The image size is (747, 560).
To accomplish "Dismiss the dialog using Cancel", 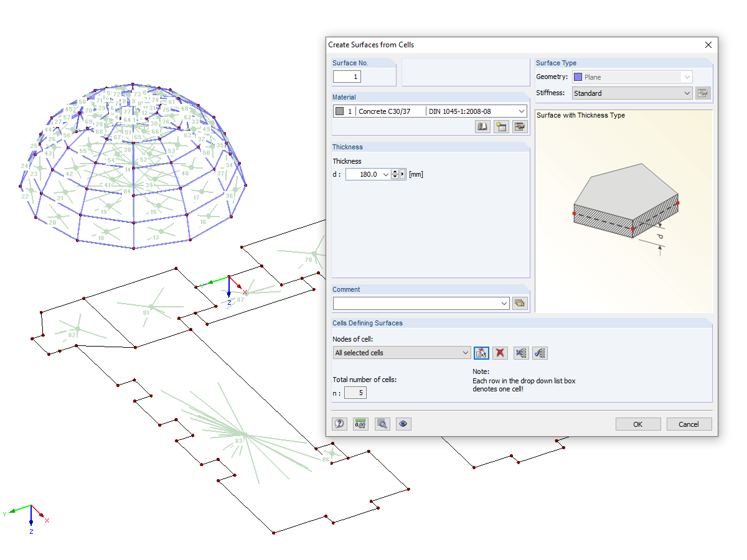I will (688, 424).
